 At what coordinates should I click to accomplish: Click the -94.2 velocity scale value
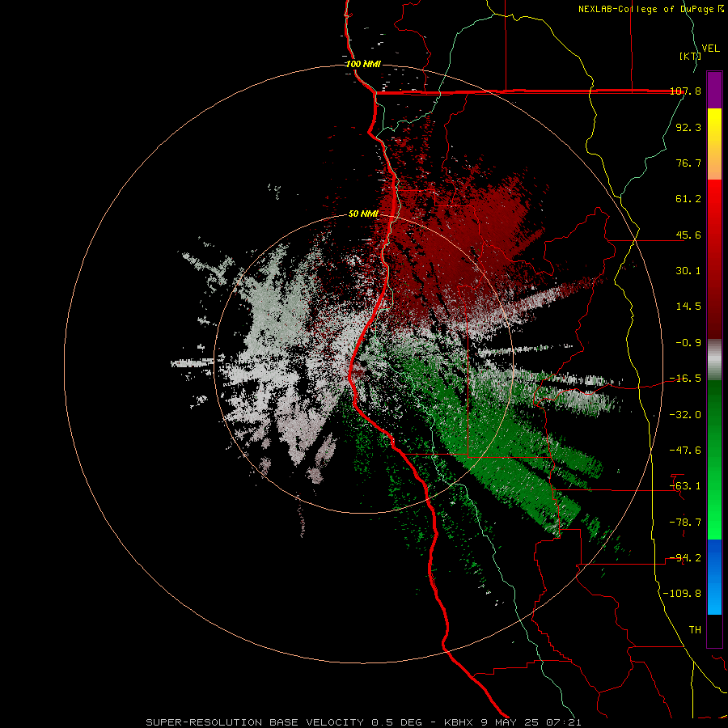pos(685,557)
